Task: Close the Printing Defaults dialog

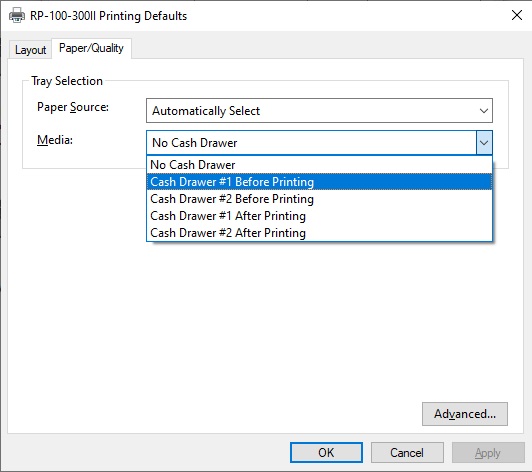Action: 517,15
